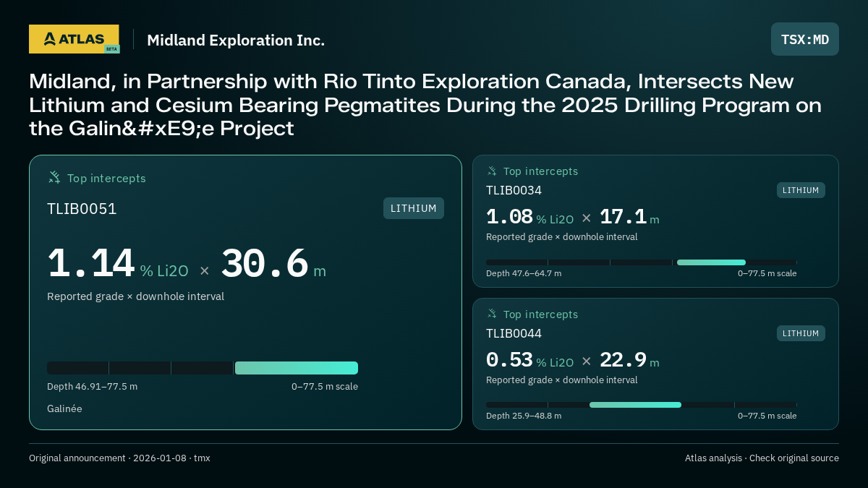Click the drill icon in the TLIB0051 card

coord(54,178)
